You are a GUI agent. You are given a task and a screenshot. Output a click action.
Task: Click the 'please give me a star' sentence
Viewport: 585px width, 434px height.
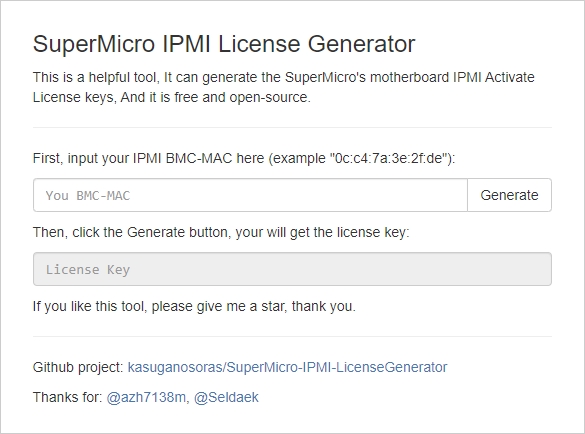point(194,306)
